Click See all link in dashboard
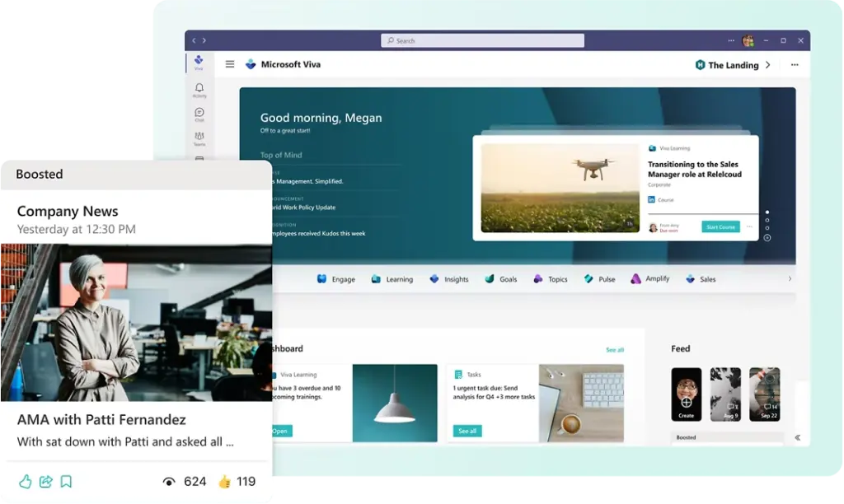Viewport: 844px width, 504px height. click(x=615, y=350)
